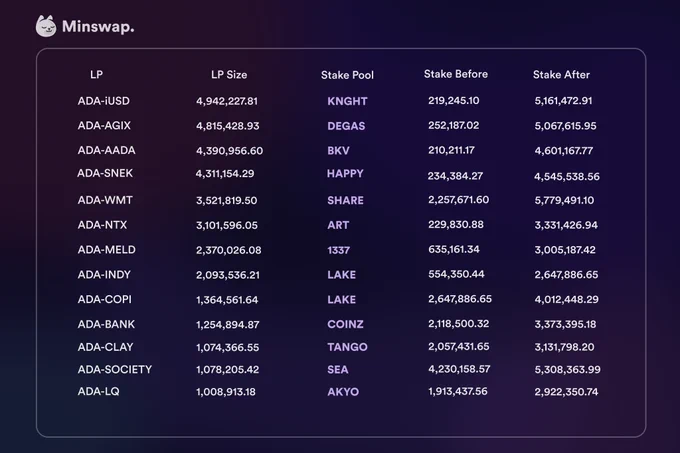This screenshot has width=680, height=453.
Task: Click the Stake Pool column header
Action: [x=347, y=75]
